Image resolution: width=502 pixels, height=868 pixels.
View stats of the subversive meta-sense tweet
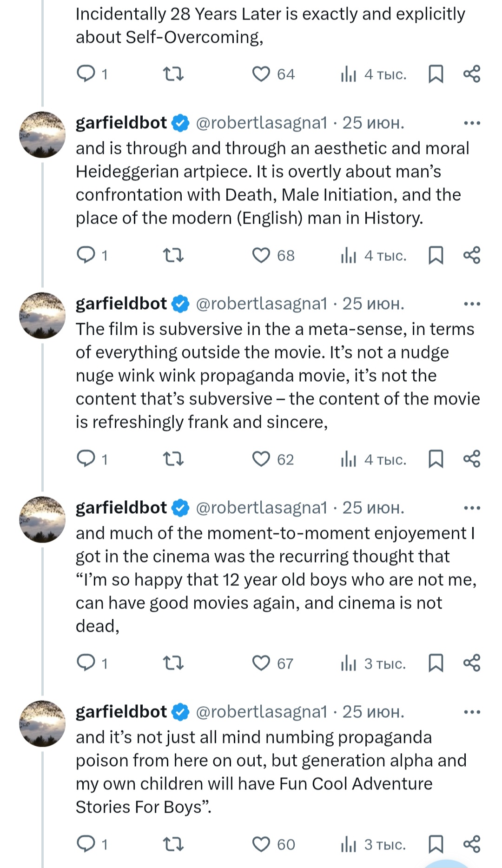(349, 459)
